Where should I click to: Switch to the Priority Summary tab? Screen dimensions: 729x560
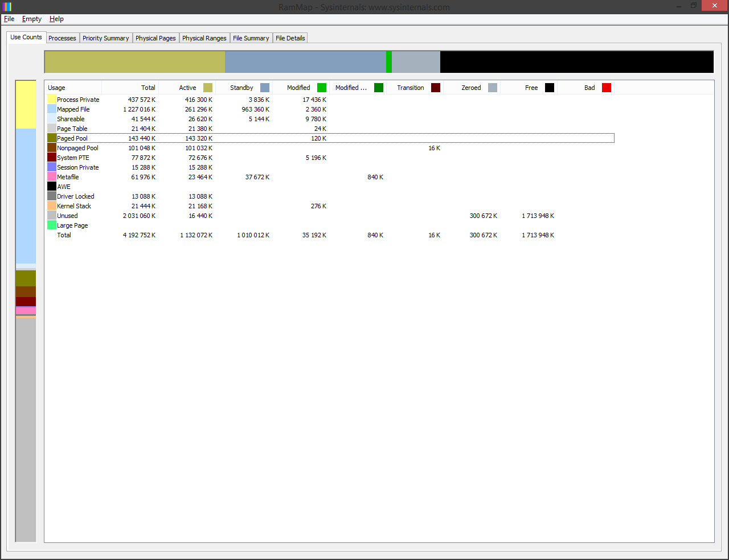[105, 38]
